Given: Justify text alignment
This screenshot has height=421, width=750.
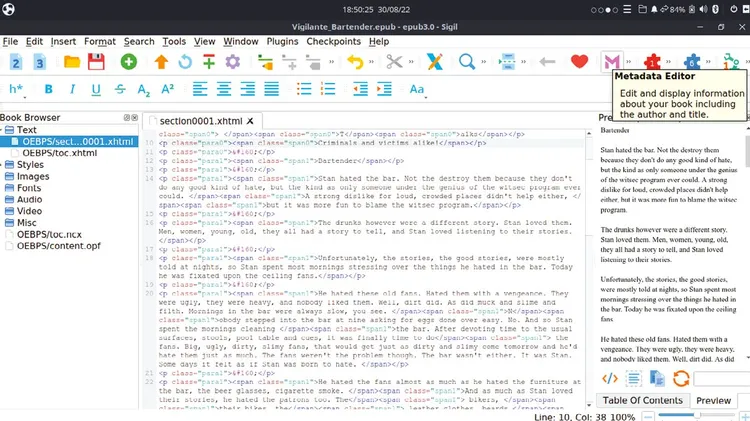Looking at the screenshot, I should (272, 89).
